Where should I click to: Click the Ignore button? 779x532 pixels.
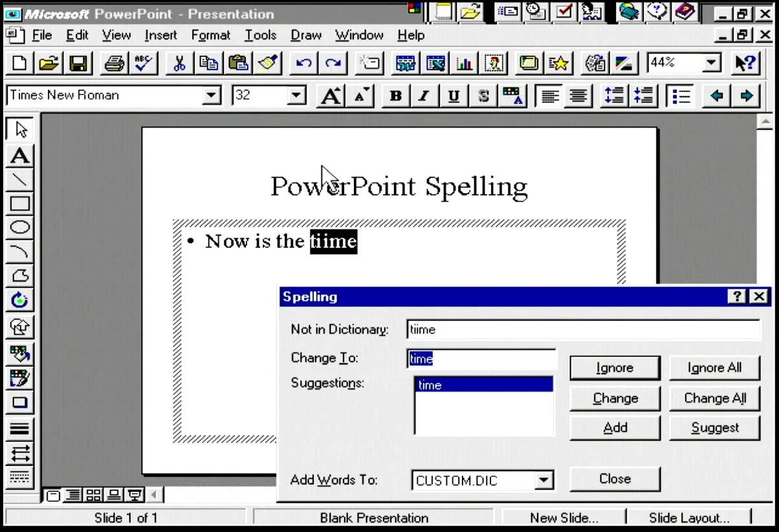point(615,368)
